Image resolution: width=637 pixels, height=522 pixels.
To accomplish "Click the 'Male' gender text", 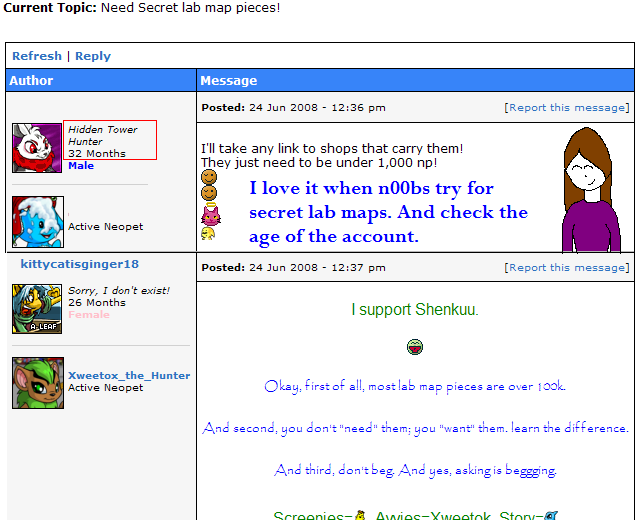I will coord(81,166).
